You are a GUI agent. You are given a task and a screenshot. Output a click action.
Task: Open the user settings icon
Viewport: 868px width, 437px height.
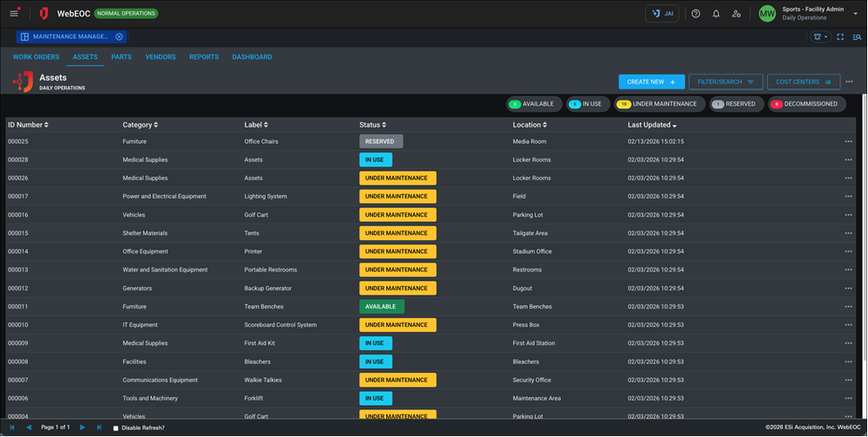click(736, 14)
